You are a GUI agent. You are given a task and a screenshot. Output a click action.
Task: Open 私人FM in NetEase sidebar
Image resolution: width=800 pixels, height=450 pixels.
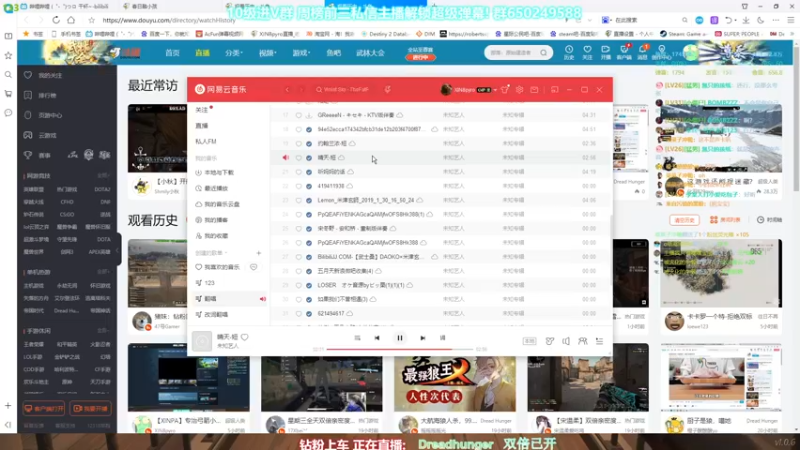[206, 141]
